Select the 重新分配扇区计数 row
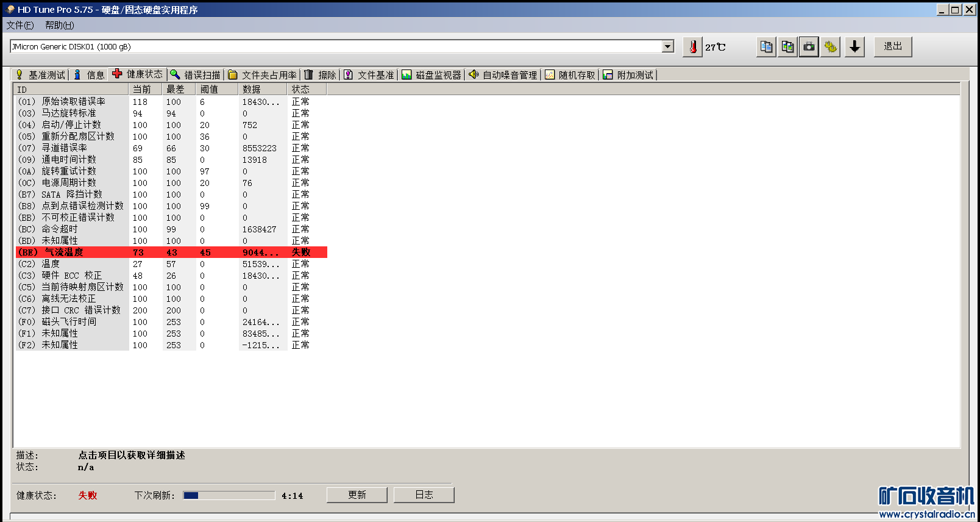The image size is (980, 522). click(171, 137)
